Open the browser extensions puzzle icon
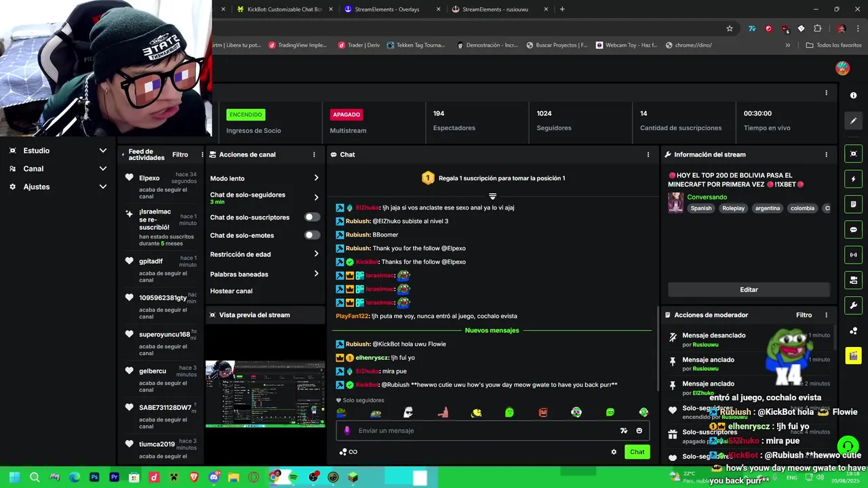The width and height of the screenshot is (868, 488). [x=817, y=28]
